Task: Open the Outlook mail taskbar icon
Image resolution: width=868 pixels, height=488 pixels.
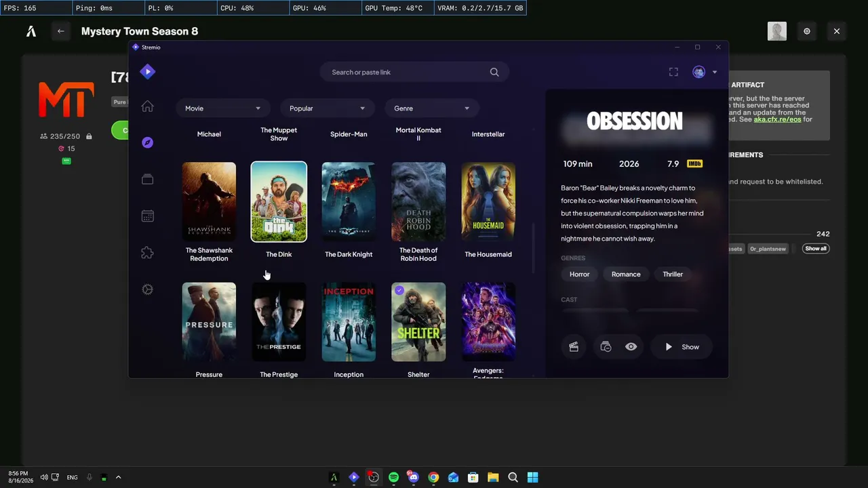Action: (453, 477)
